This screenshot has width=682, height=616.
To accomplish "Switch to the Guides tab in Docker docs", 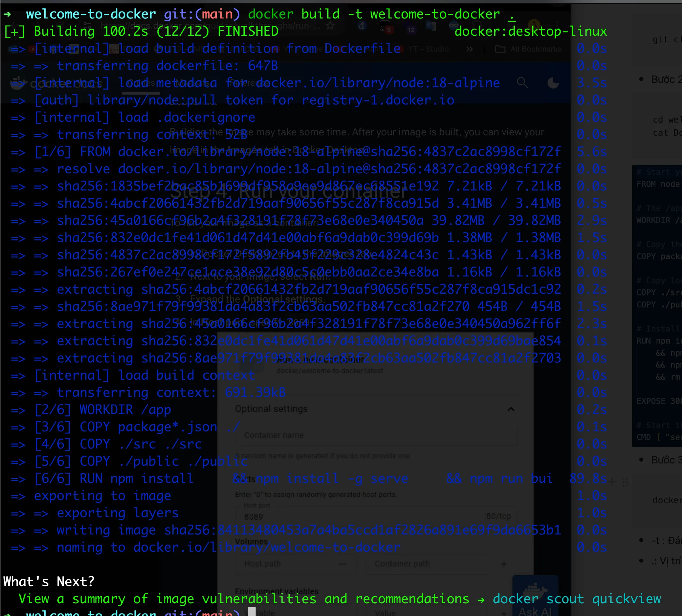I will click(x=141, y=82).
